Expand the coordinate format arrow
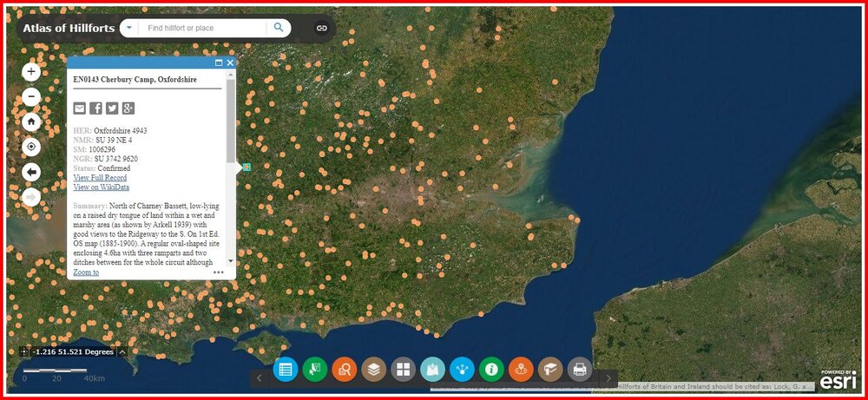 (122, 352)
